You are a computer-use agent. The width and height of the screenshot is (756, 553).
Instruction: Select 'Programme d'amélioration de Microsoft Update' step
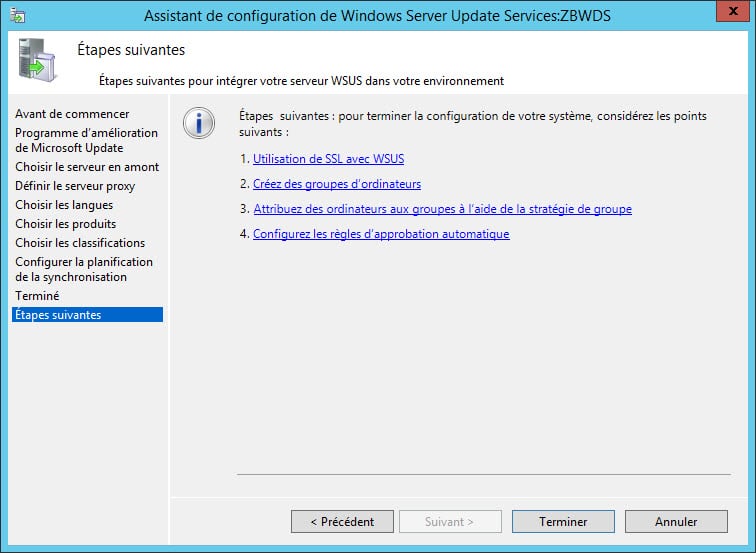pos(86,140)
